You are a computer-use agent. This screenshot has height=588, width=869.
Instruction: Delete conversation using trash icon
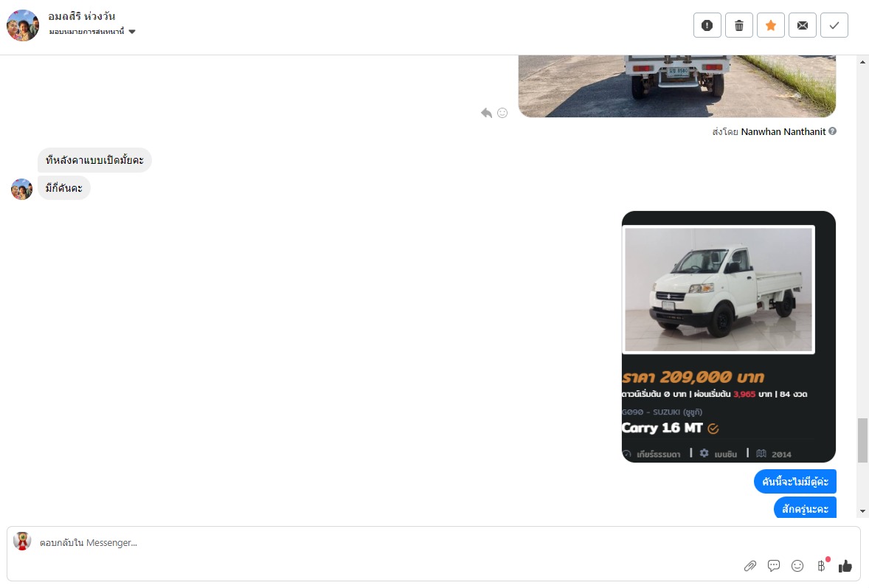click(x=738, y=26)
